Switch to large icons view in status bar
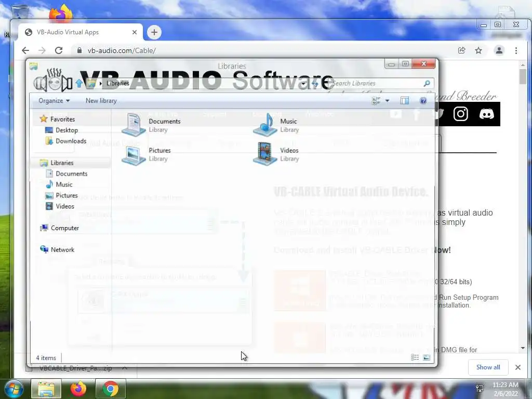The width and height of the screenshot is (532, 399). tap(427, 357)
